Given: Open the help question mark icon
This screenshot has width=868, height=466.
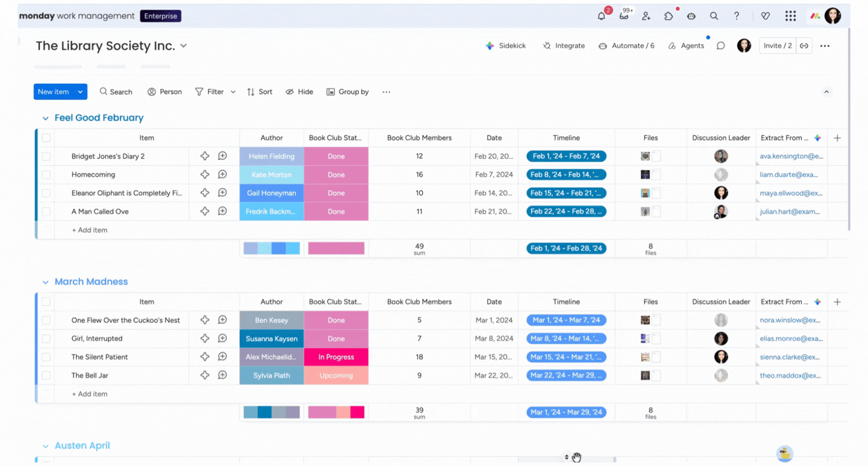Looking at the screenshot, I should tap(736, 16).
